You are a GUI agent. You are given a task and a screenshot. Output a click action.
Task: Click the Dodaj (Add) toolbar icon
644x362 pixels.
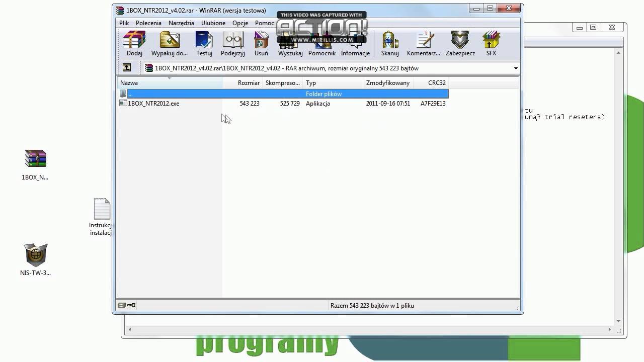[134, 44]
